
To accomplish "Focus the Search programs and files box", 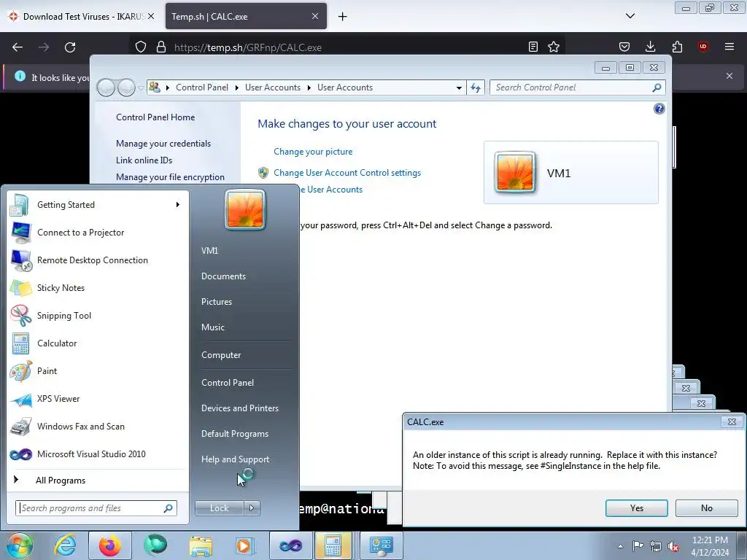I will 96,508.
